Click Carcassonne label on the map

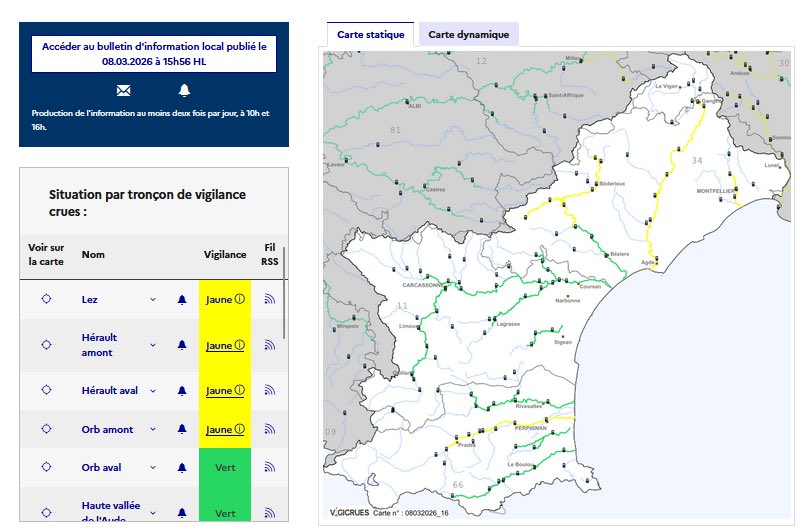tap(423, 285)
